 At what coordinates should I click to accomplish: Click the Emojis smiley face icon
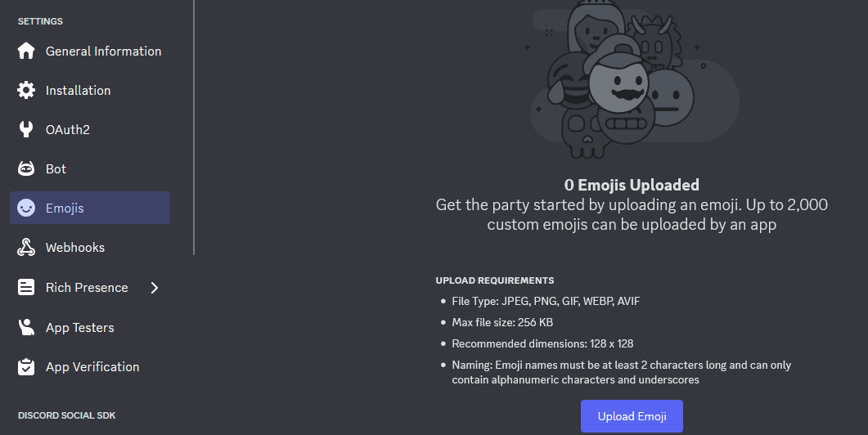[26, 208]
